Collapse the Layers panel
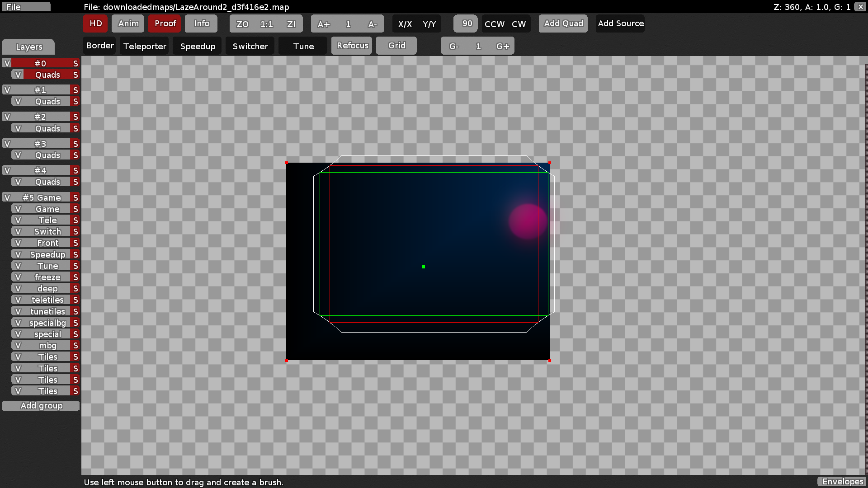The width and height of the screenshot is (868, 488). 28,47
